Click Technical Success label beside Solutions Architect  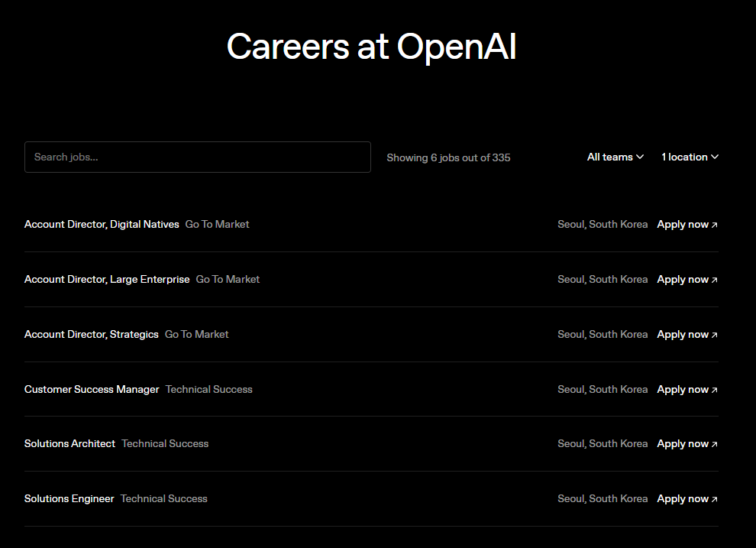pos(165,443)
